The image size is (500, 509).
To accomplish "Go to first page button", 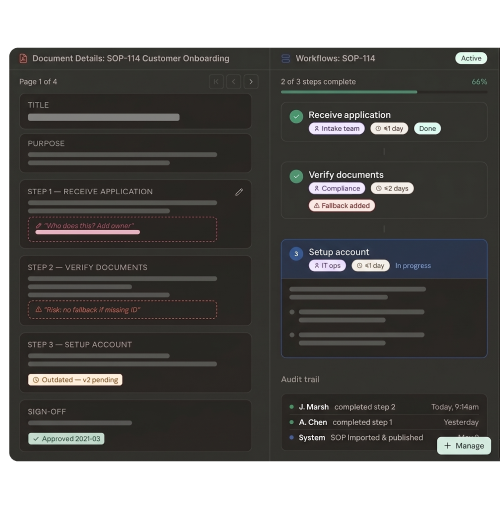I will pyautogui.click(x=216, y=82).
